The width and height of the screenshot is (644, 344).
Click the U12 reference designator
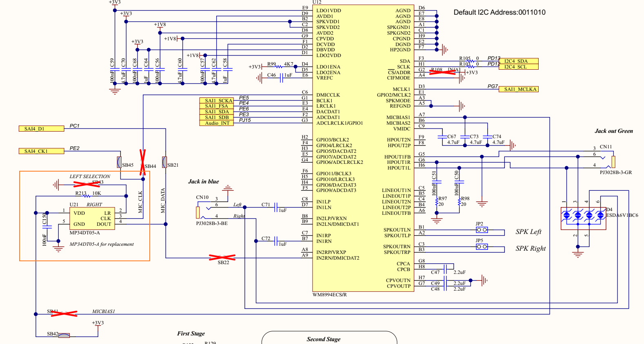click(317, 2)
